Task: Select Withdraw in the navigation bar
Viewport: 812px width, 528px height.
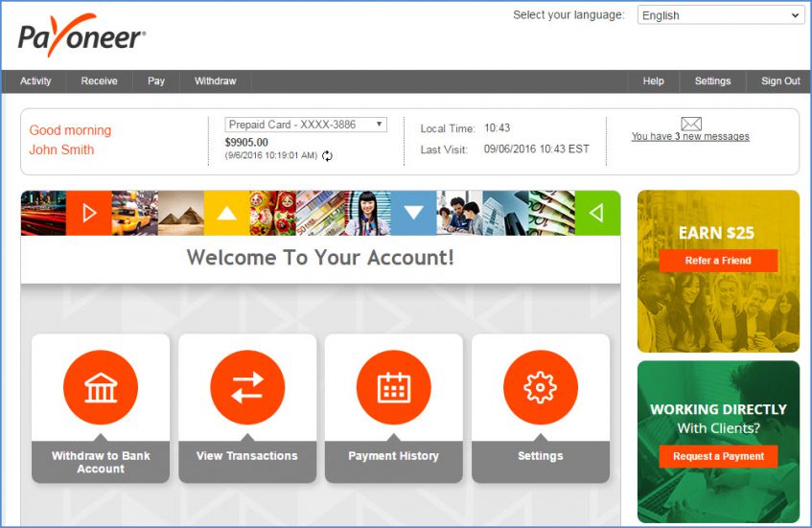Action: 215,81
